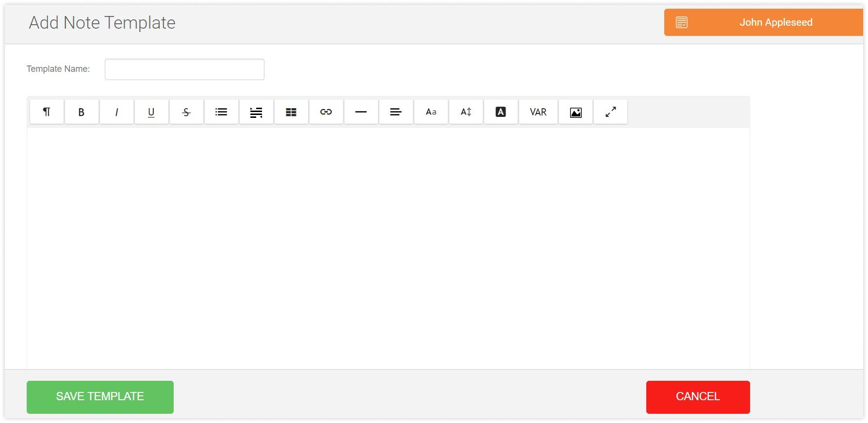Insert an image
Image resolution: width=868 pixels, height=423 pixels.
[x=575, y=112]
